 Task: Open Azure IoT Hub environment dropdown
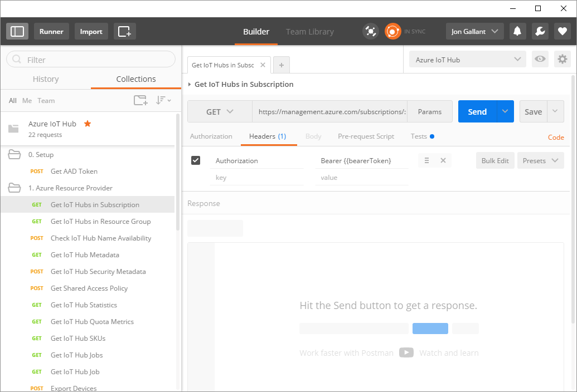point(467,60)
